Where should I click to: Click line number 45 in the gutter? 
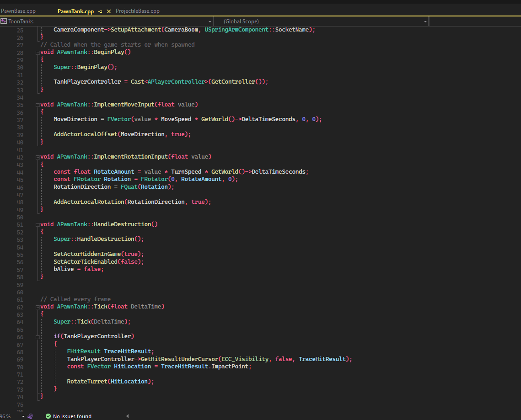(20, 180)
